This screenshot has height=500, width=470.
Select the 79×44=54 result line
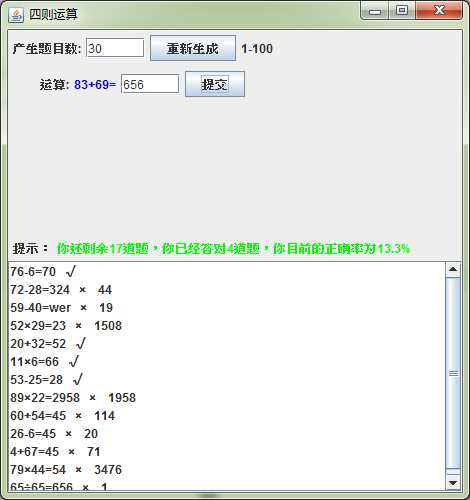click(66, 470)
